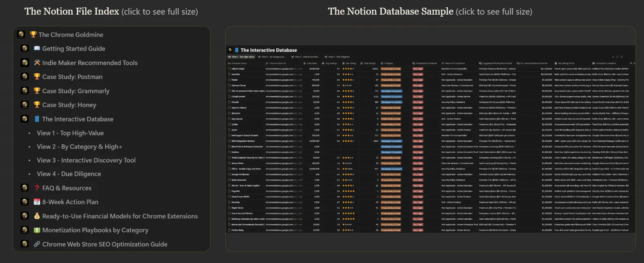
Task: Click the round avatar icon left of FAQ & Resources
Action: click(x=25, y=188)
